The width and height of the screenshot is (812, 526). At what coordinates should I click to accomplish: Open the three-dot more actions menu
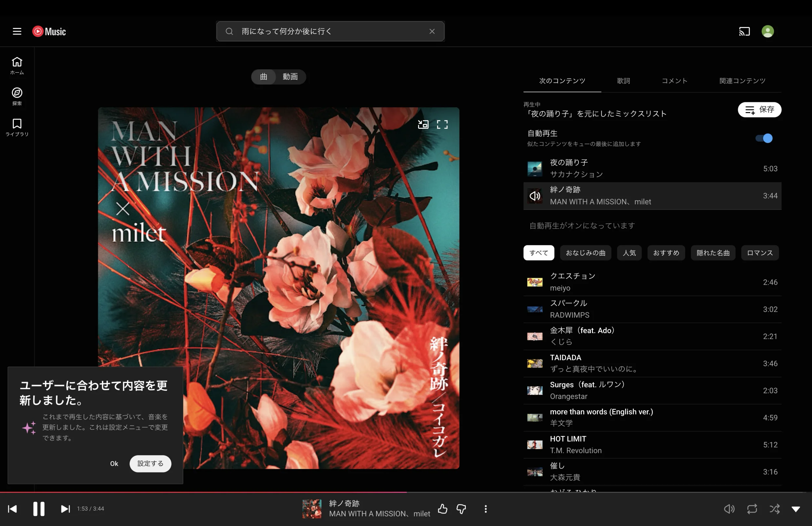pos(485,509)
